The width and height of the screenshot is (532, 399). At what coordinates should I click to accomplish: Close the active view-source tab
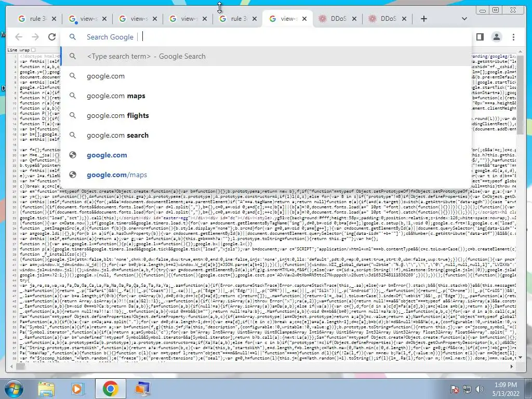304,19
